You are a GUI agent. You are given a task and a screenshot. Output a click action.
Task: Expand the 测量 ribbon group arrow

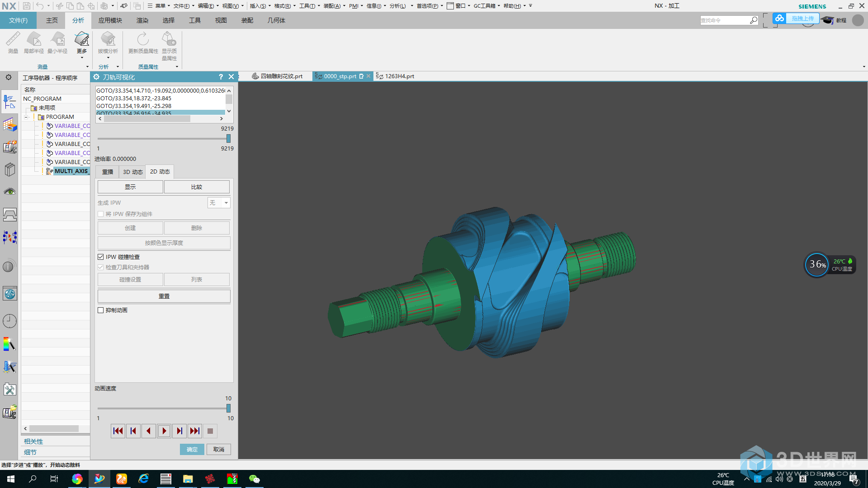tap(87, 67)
